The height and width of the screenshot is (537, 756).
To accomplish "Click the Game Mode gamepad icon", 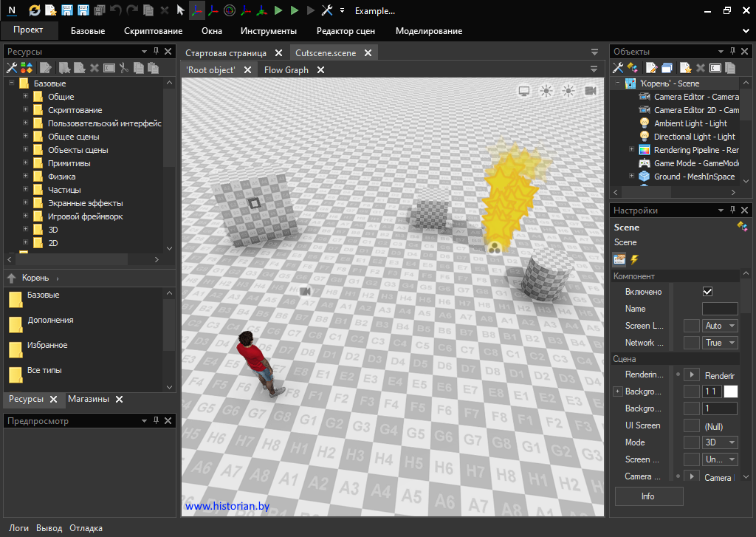I will pyautogui.click(x=645, y=163).
